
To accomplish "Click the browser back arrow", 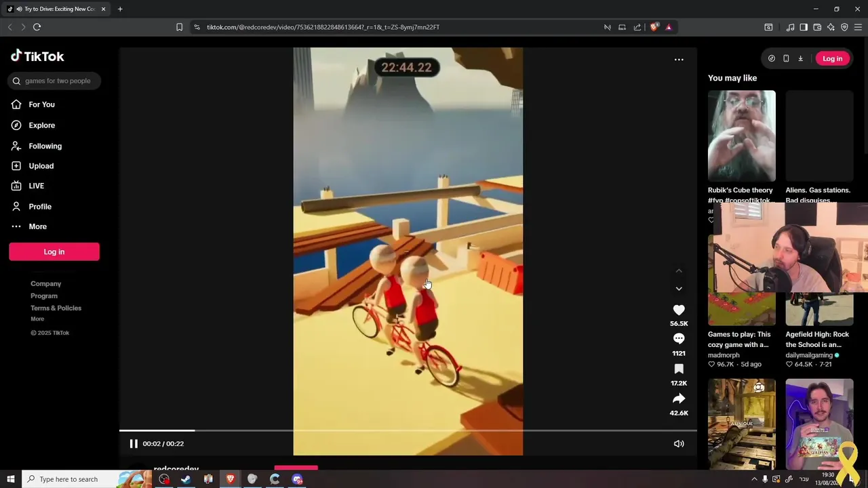I will coord(9,27).
